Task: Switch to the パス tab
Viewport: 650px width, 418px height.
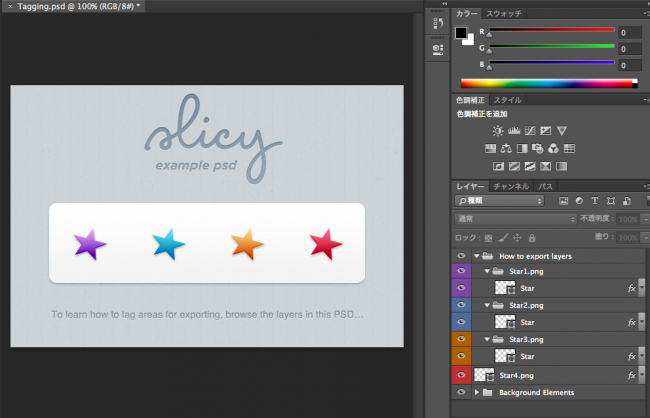Action: (x=546, y=187)
